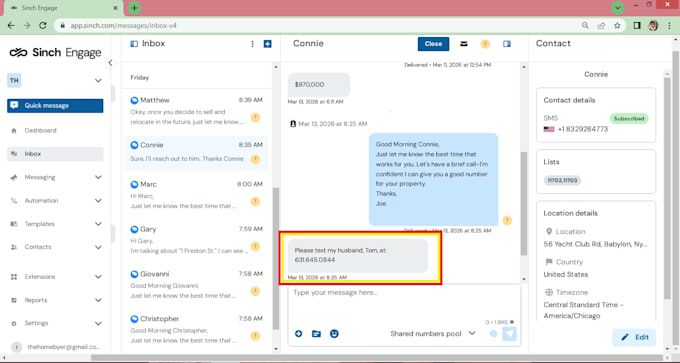Viewport: 680px width, 363px height.
Task: Open the Shared numbers pool dropdown
Action: [433, 334]
